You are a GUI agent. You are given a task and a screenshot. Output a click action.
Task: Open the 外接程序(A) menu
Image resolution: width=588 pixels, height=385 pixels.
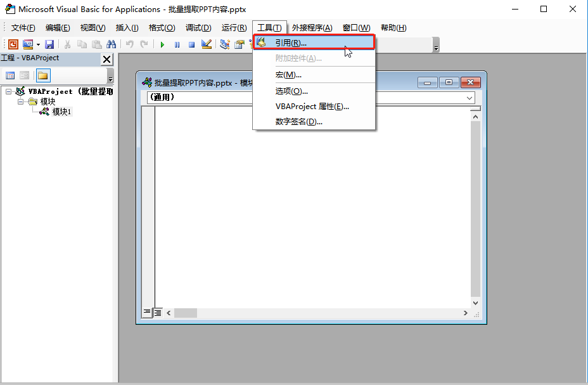point(312,28)
